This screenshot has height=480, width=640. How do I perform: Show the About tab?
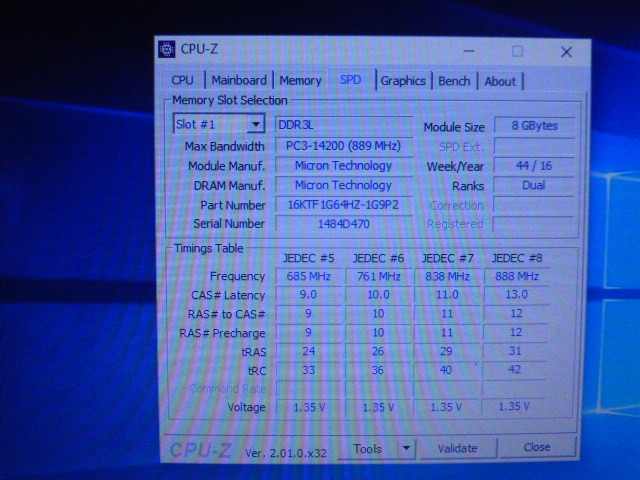point(500,82)
